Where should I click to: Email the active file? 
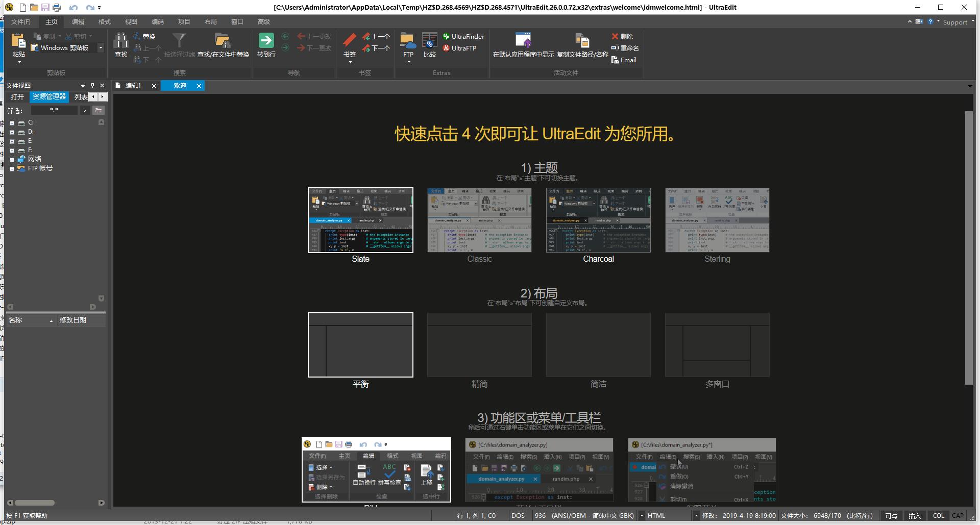[624, 60]
